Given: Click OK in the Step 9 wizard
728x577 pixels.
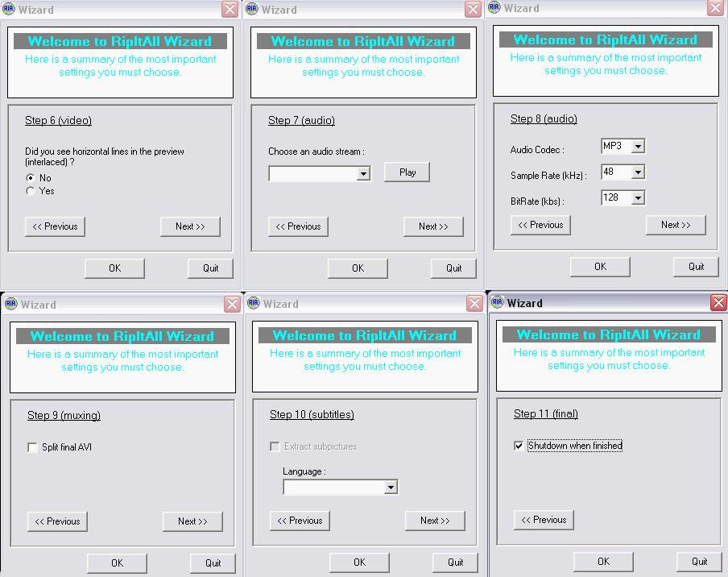Looking at the screenshot, I should [x=117, y=563].
